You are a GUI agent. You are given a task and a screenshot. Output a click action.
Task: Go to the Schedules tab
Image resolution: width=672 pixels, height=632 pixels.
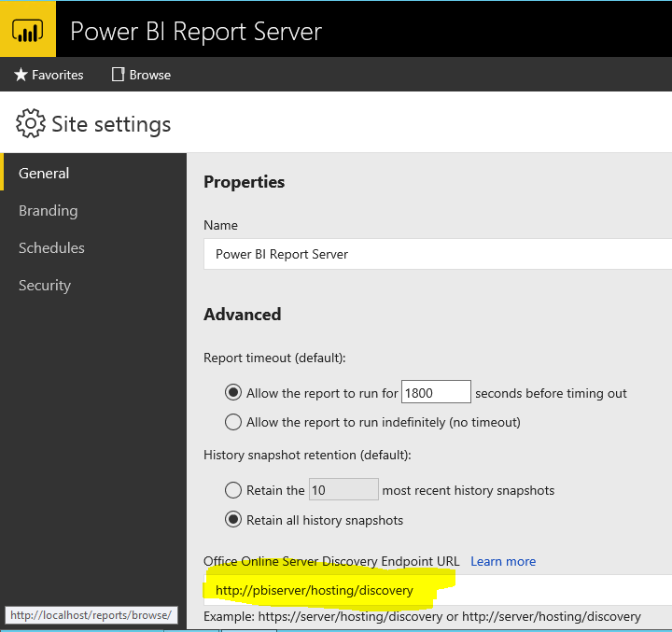click(51, 248)
